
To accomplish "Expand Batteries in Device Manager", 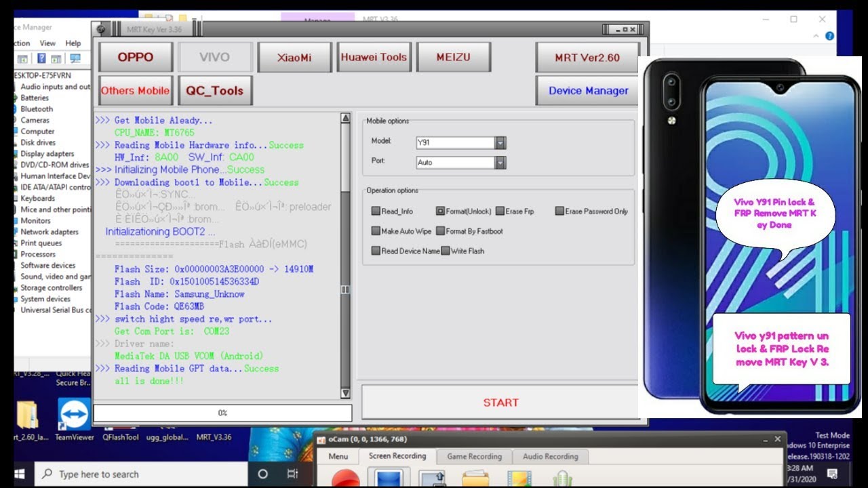I will [x=35, y=98].
